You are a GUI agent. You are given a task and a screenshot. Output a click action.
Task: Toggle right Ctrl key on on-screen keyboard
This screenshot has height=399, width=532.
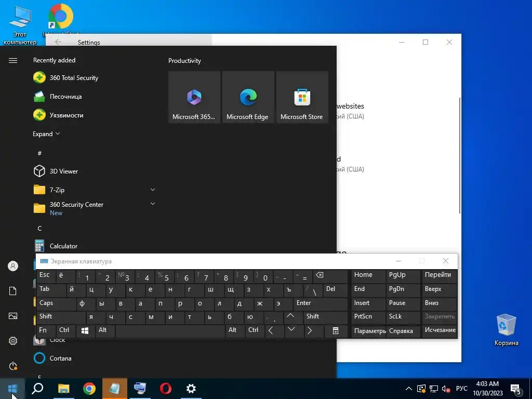pyautogui.click(x=255, y=331)
